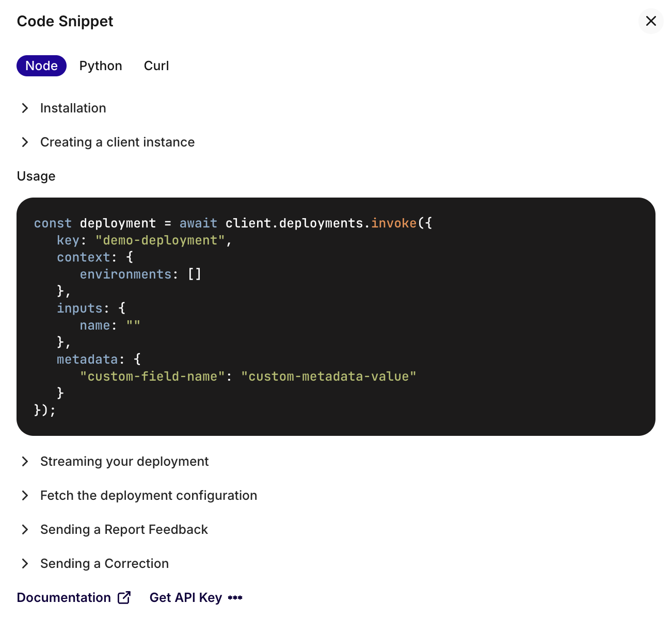Switch to the Python tab
The width and height of the screenshot is (672, 620).
(101, 66)
